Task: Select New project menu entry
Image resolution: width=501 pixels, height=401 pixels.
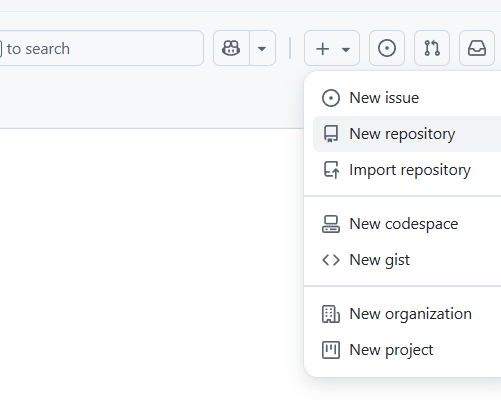Action: click(407, 350)
